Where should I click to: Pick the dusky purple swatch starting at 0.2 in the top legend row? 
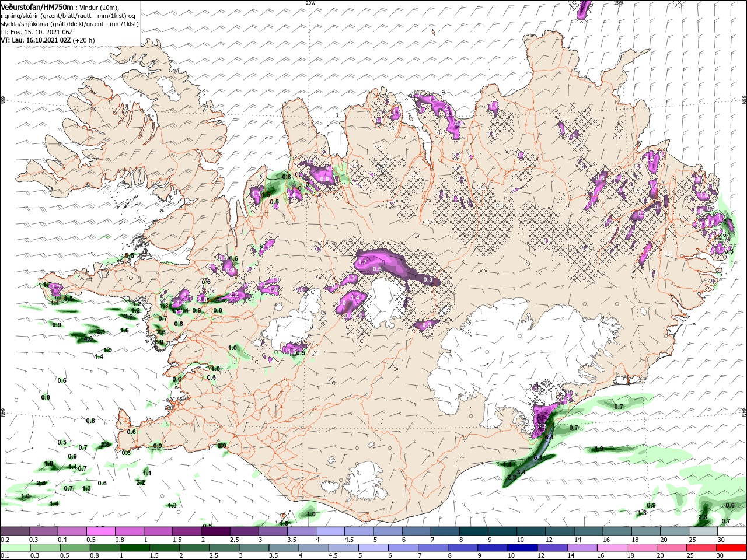[15, 531]
